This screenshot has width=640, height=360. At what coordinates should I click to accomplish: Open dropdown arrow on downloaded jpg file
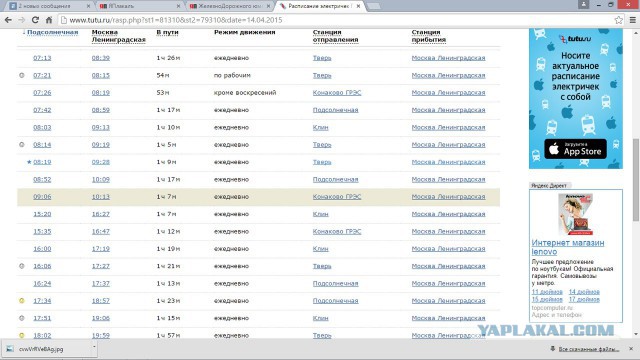coord(94,347)
